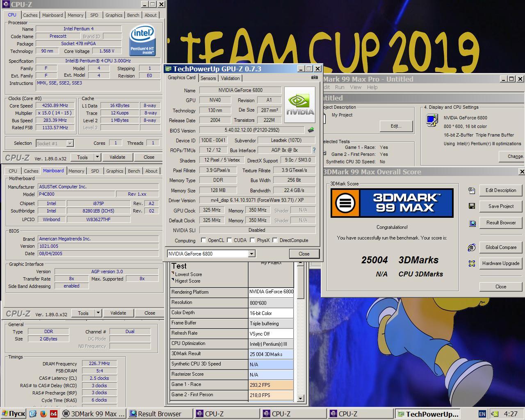Click the GPU-Z screenshot camera icon
The height and width of the screenshot is (420, 525).
pos(315,78)
